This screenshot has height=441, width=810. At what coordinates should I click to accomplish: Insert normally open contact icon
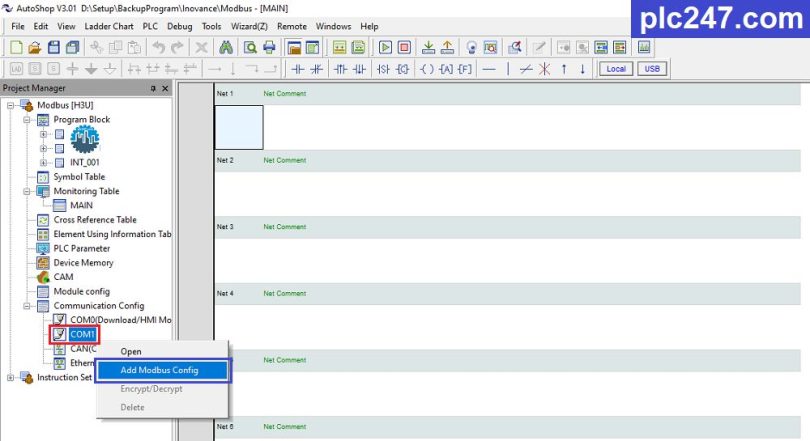click(x=298, y=69)
